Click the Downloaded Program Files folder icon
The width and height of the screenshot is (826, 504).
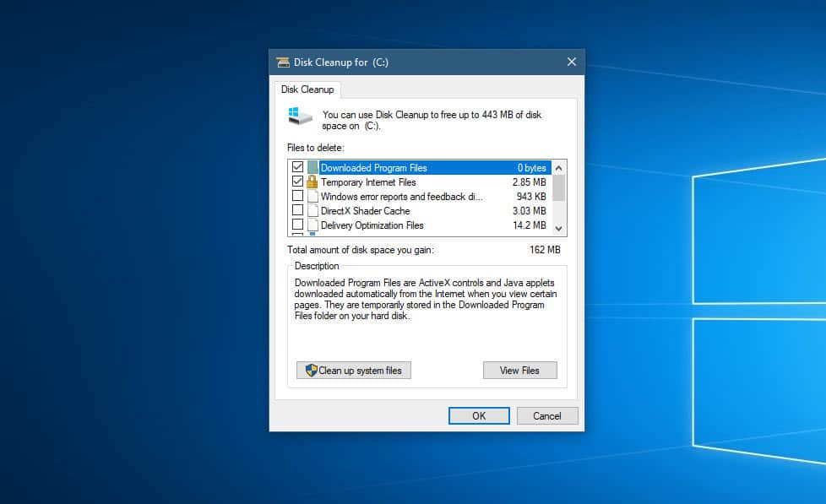[x=312, y=167]
